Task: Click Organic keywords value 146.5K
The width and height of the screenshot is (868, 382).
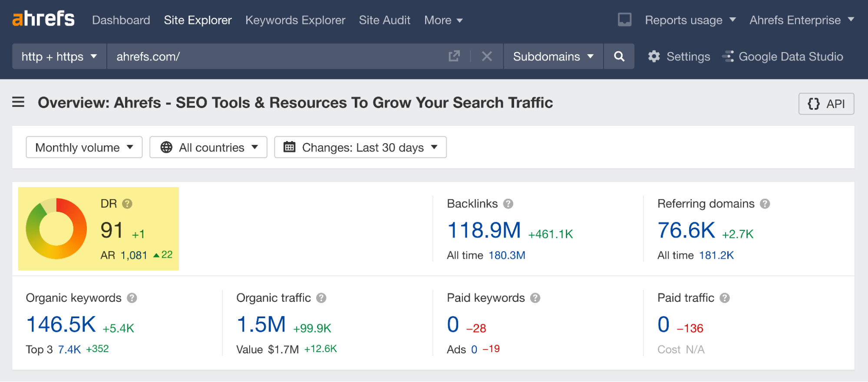Action: click(61, 324)
